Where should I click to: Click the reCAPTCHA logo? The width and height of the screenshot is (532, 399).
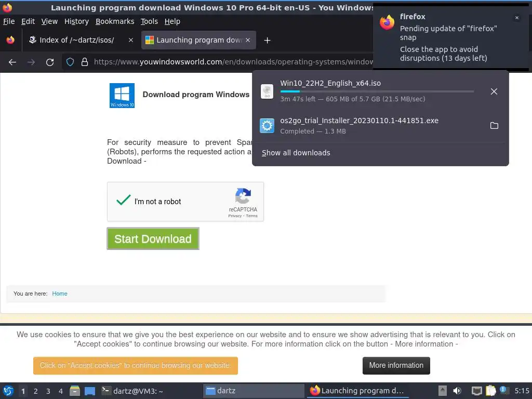point(243,196)
